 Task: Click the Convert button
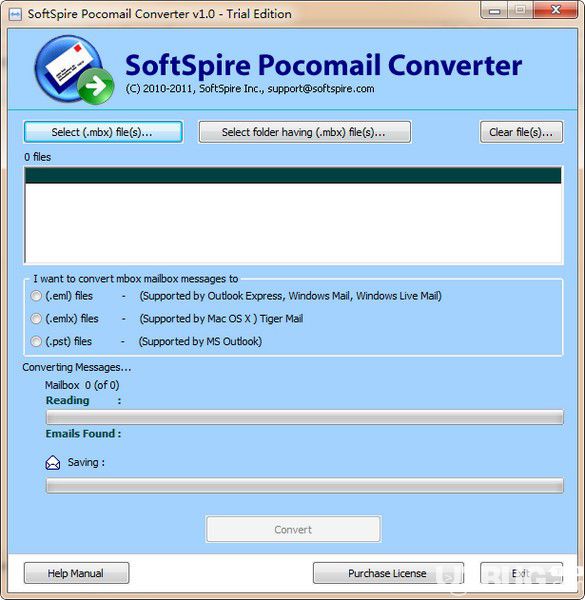coord(293,529)
